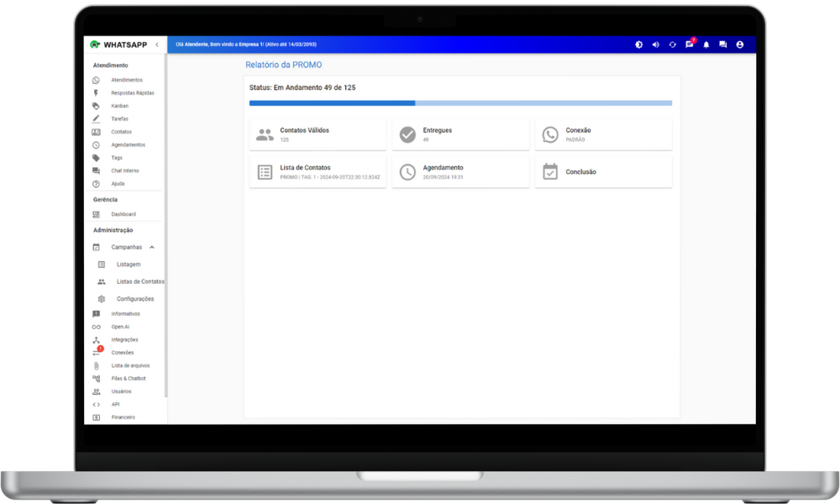The height and width of the screenshot is (504, 840).
Task: Toggle dark mode brightness icon
Action: [x=638, y=45]
